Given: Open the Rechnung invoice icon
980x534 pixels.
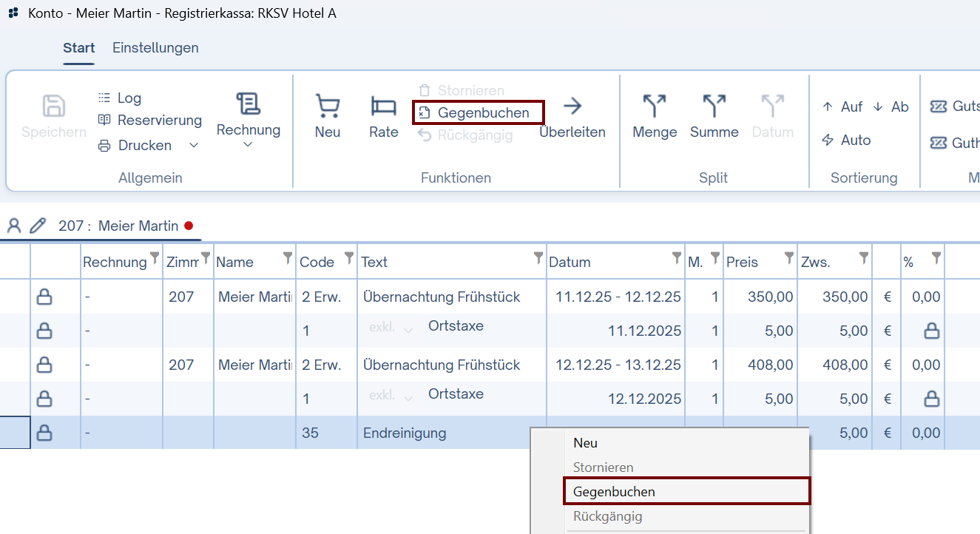Looking at the screenshot, I should point(248,104).
